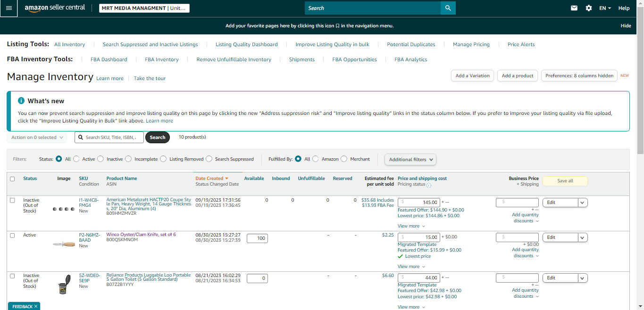The height and width of the screenshot is (310, 644).
Task: Select the Listing Removed radio button
Action: point(163,159)
